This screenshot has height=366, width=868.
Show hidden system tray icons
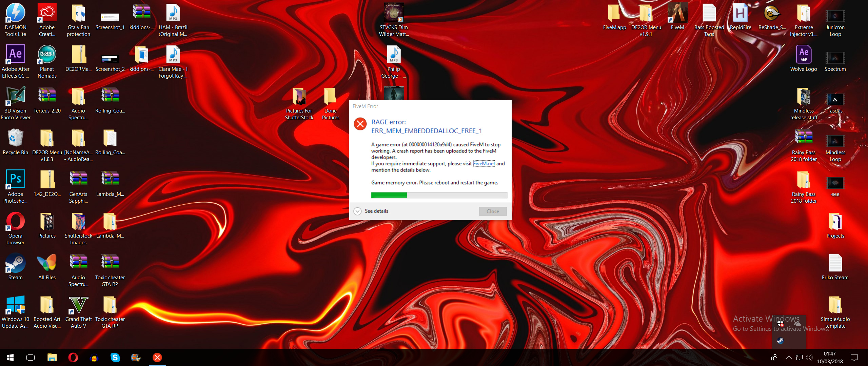[789, 358]
